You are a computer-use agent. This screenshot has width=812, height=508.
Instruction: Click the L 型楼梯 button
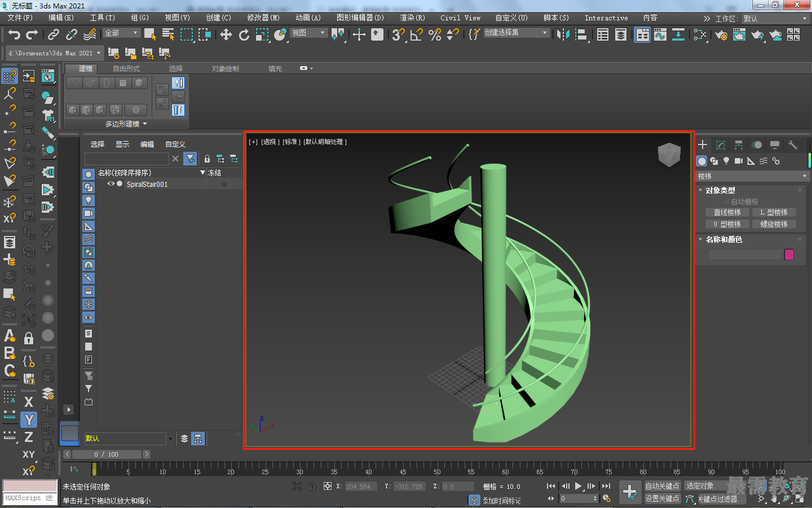click(774, 212)
